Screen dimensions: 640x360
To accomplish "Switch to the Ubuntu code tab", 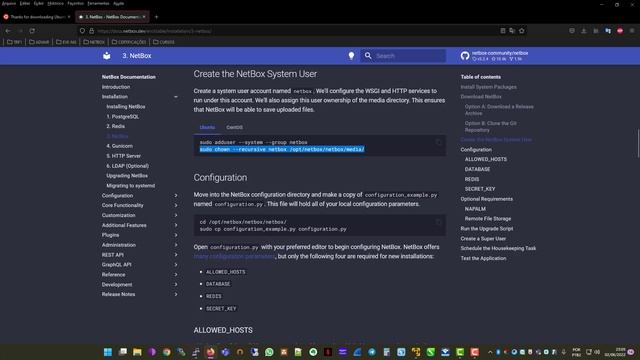I will tap(207, 127).
